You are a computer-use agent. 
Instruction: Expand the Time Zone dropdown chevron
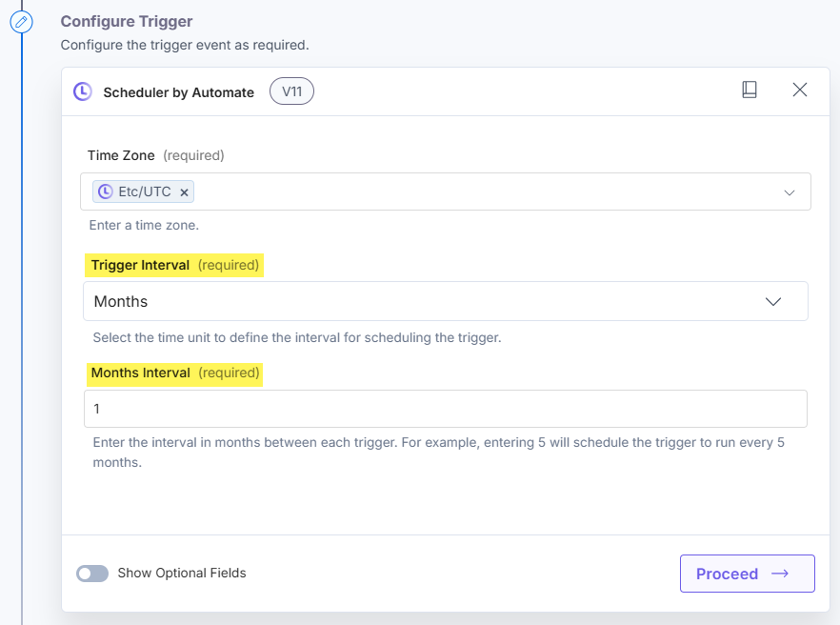point(789,193)
